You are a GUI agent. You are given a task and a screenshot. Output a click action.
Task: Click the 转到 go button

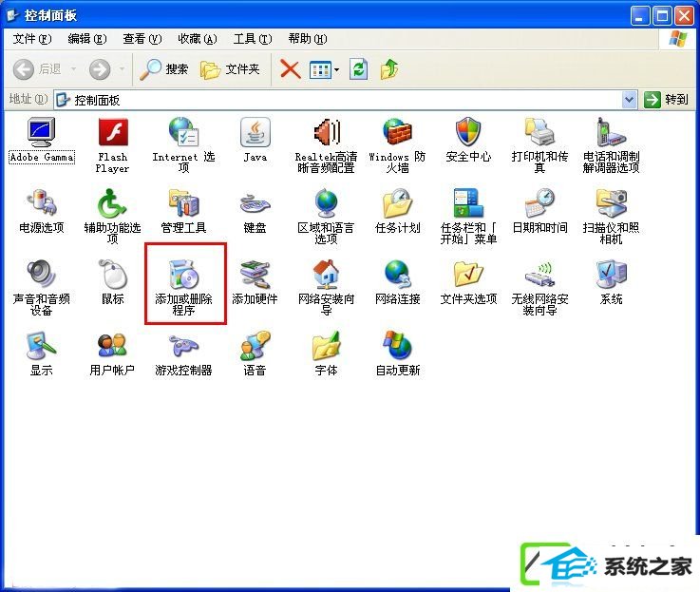[666, 99]
